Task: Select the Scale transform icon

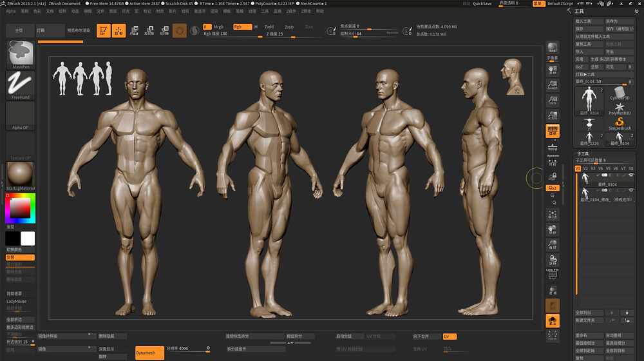Action: [149, 30]
